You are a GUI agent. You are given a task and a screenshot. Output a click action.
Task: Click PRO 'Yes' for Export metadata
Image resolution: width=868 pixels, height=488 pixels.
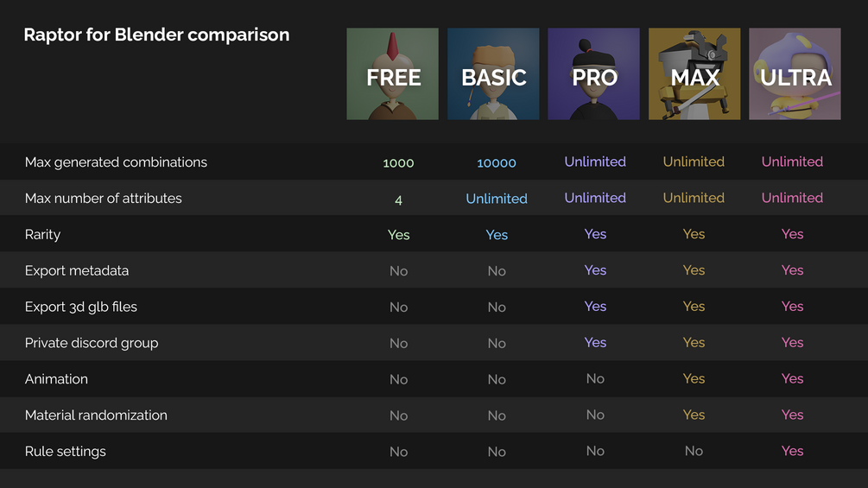coord(595,270)
